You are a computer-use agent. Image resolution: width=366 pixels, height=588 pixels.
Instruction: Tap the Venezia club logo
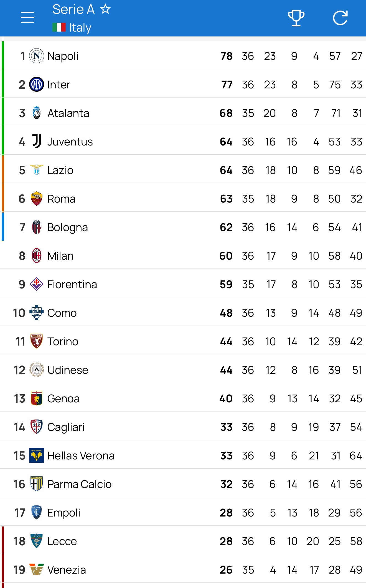[x=37, y=570]
